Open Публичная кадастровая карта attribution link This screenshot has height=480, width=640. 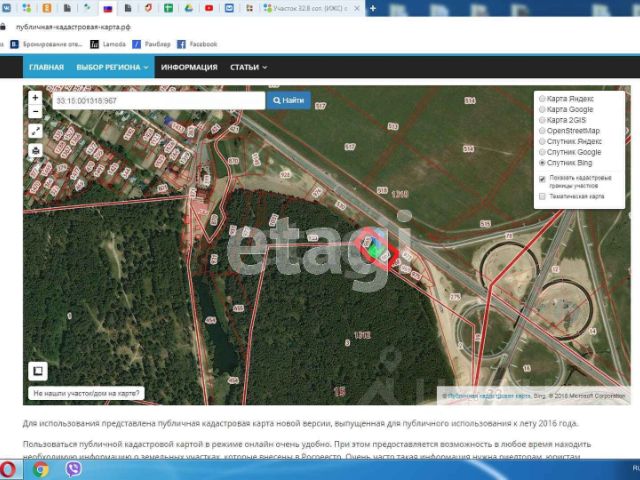click(x=489, y=396)
